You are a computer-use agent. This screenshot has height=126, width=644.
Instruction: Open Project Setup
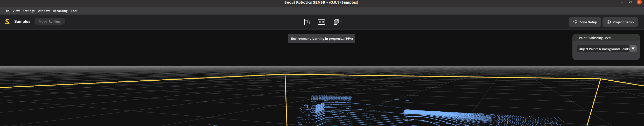pos(620,22)
